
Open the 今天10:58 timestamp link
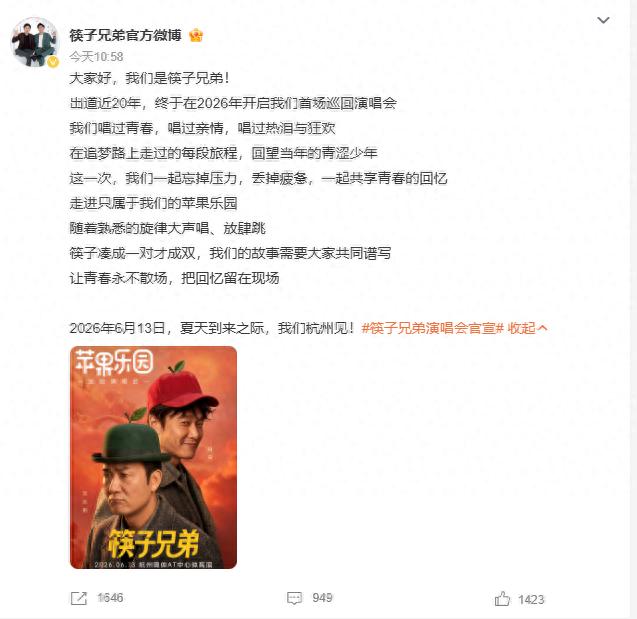(96, 57)
